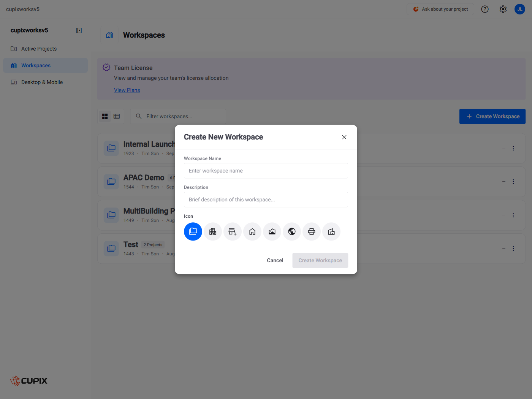Click the Cupix logo at bottom
The image size is (532, 399).
[x=29, y=380]
